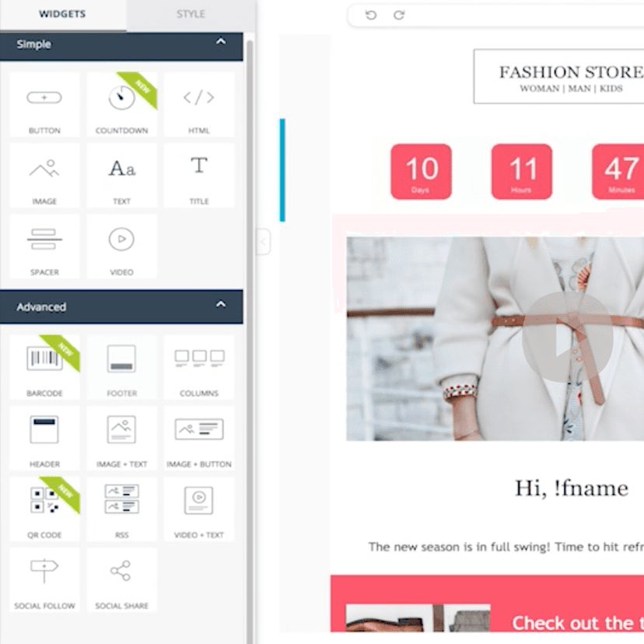The height and width of the screenshot is (644, 644).
Task: Choose the HTML widget
Action: click(x=199, y=103)
